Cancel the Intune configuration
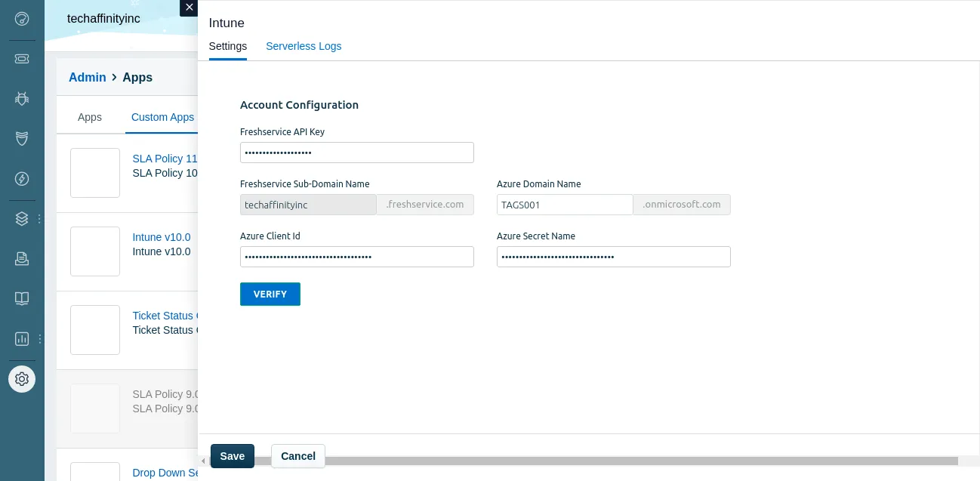The image size is (980, 481). pos(298,456)
